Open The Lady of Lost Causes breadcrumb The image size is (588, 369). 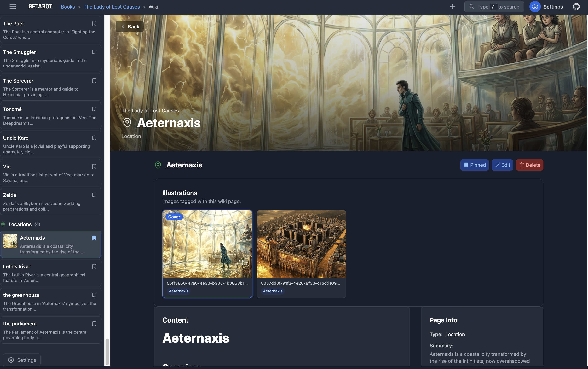112,7
